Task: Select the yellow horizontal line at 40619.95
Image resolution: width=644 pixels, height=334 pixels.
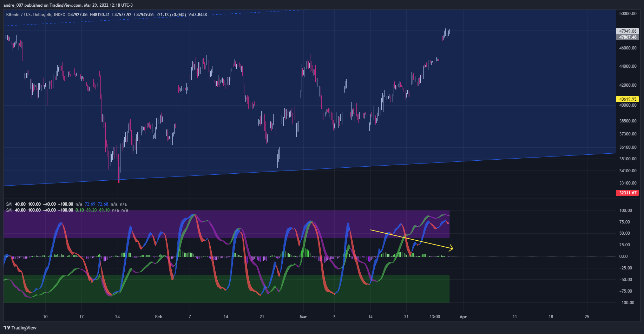Action: tap(310, 99)
